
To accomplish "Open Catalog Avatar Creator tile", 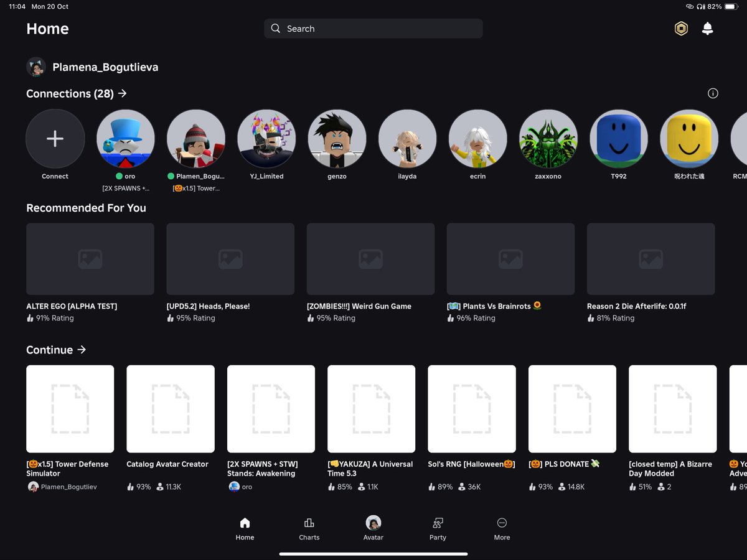I will click(171, 409).
